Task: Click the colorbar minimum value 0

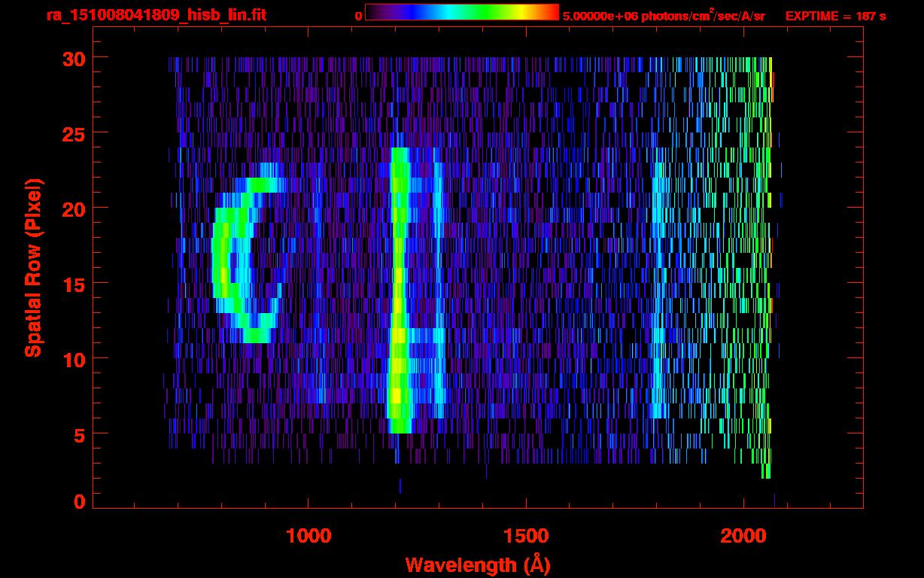Action: (x=358, y=16)
